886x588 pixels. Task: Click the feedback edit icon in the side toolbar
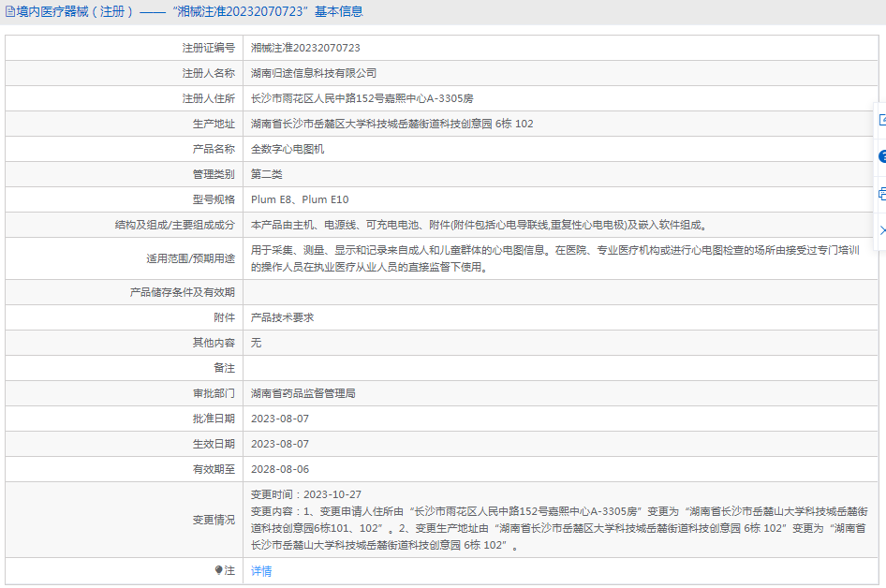(x=882, y=120)
